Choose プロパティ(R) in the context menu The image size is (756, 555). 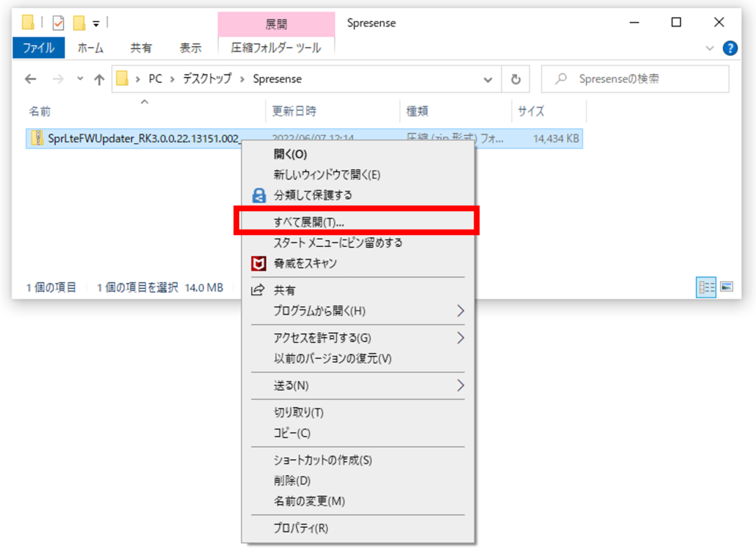(301, 528)
